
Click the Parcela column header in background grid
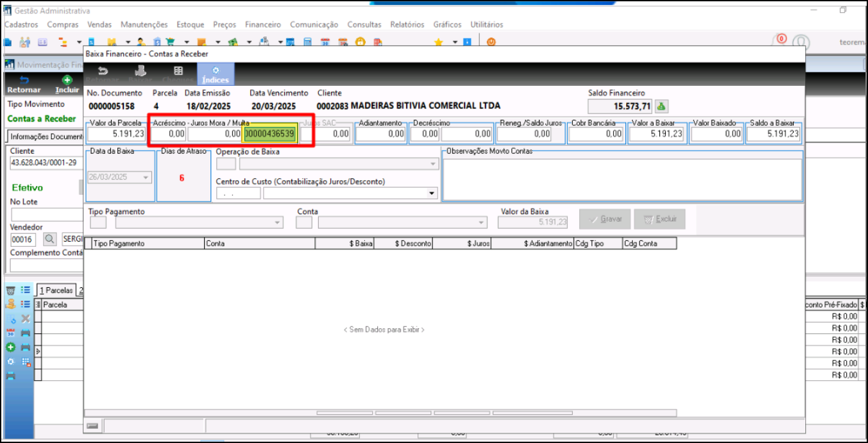point(63,305)
